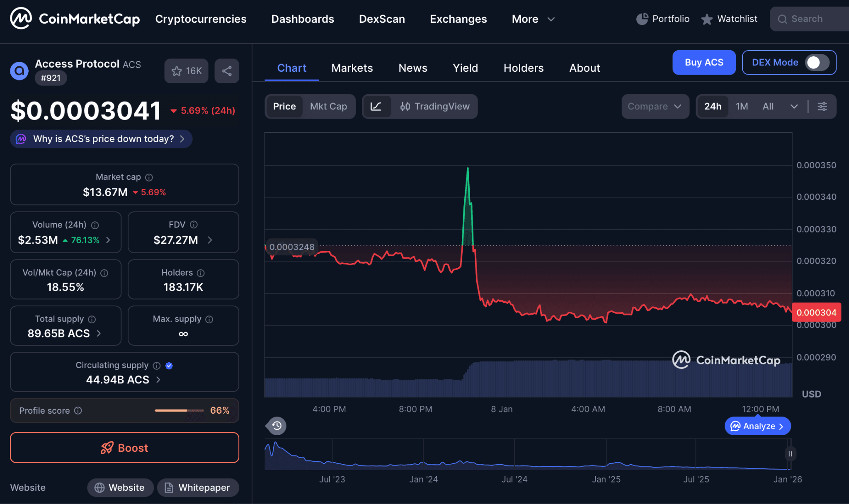
Task: Click the chart history clock icon
Action: pos(276,426)
